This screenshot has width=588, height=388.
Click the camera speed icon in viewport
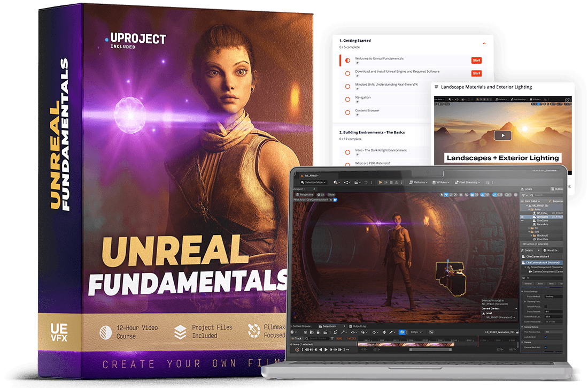508,195
